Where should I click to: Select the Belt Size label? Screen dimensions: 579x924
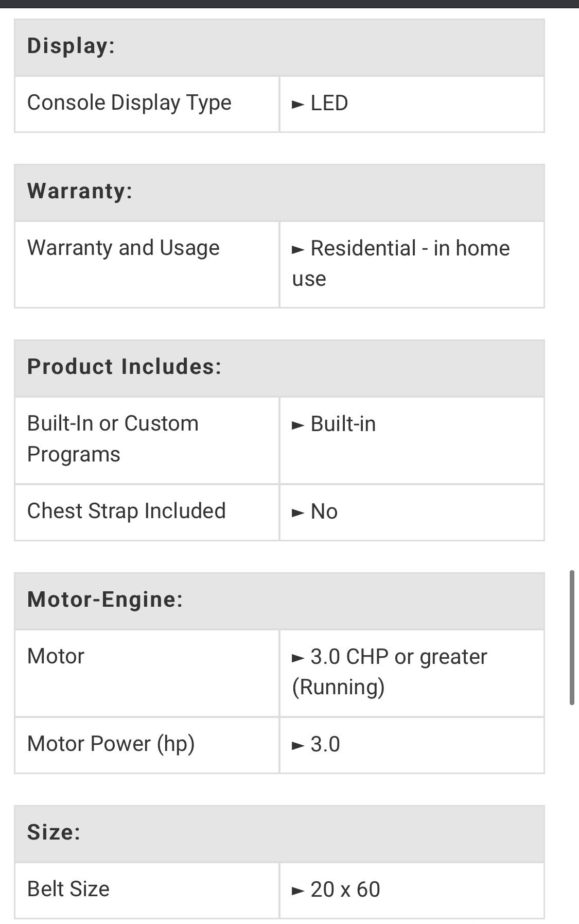coord(68,889)
